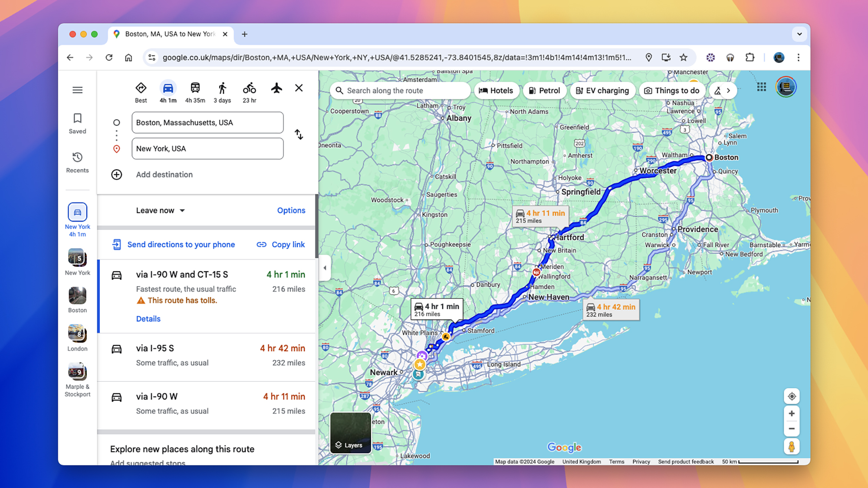This screenshot has width=868, height=488.
Task: Toggle the Layers map view
Action: pos(351,432)
